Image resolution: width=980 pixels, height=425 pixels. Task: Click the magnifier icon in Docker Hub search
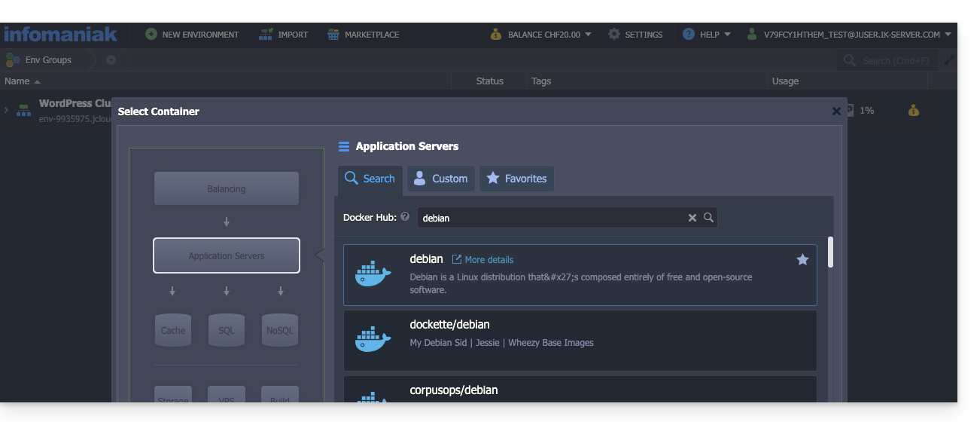point(708,218)
